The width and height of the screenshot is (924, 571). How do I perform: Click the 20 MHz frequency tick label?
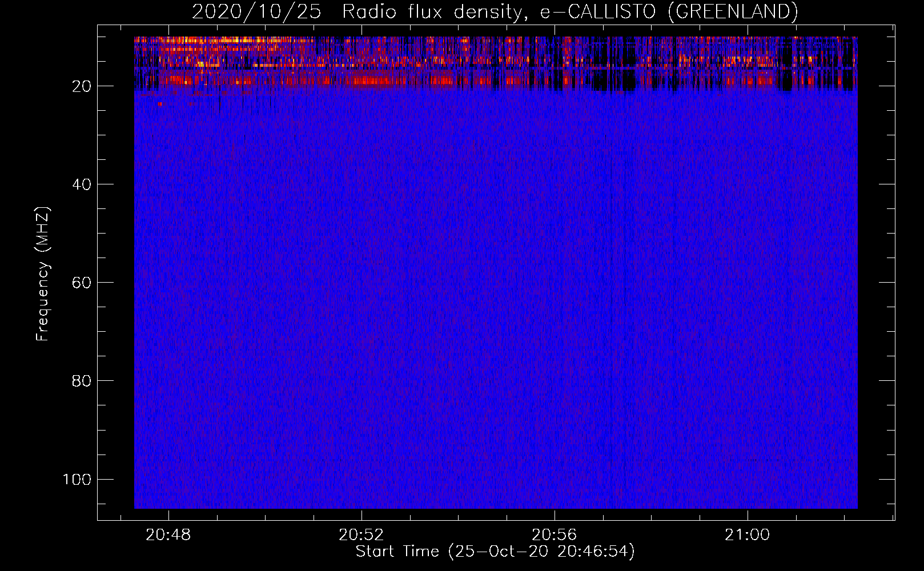tap(82, 86)
